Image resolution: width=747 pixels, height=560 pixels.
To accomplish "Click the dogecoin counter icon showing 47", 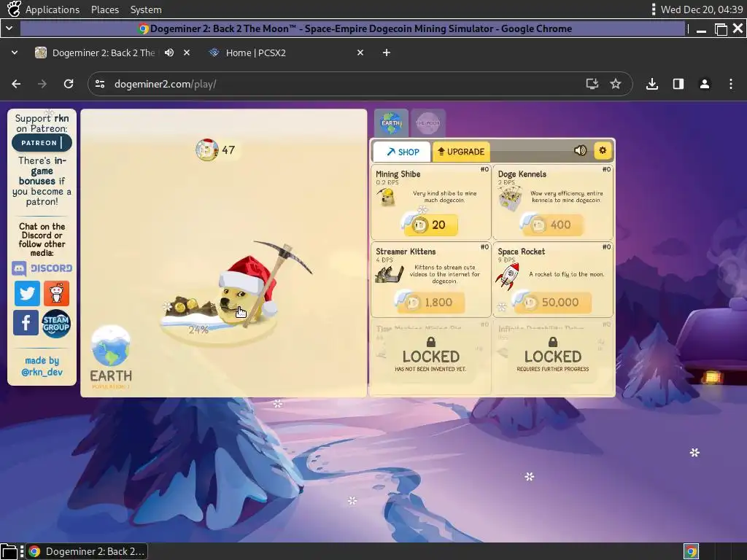I will [206, 150].
